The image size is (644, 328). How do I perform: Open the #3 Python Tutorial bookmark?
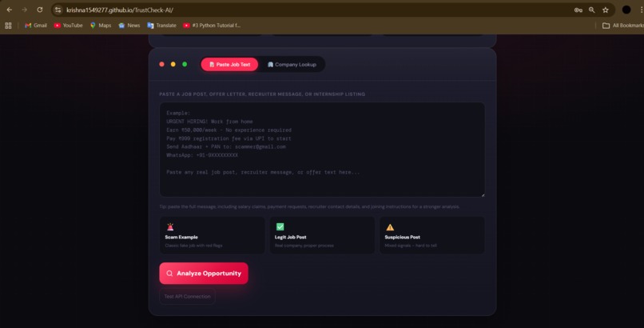click(212, 26)
